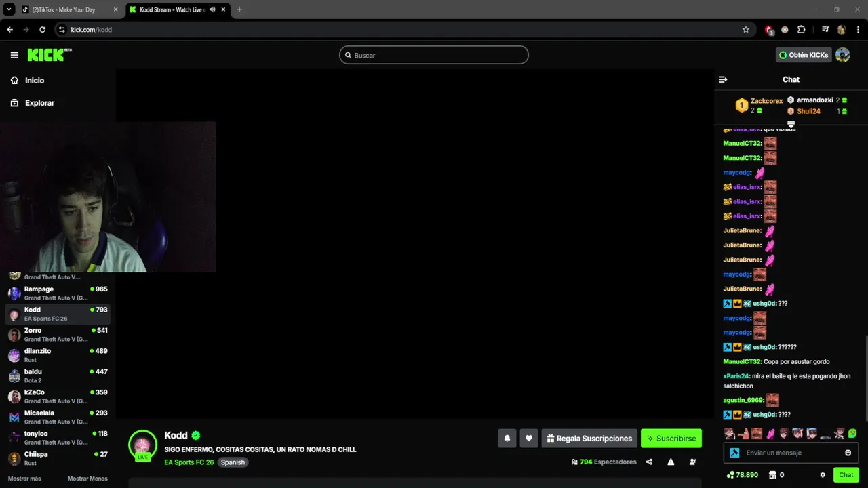Click the report warning triangle icon

tap(671, 462)
